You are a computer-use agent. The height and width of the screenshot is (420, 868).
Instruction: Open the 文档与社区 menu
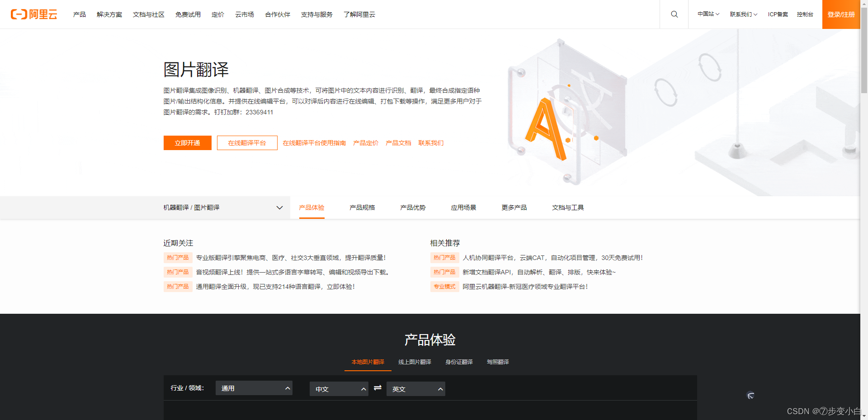[149, 14]
